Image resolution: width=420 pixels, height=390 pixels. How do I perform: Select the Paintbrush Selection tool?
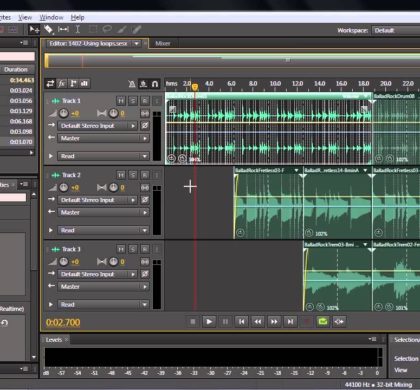(121, 29)
